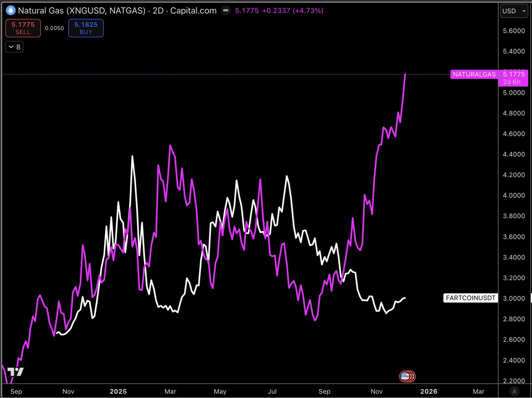Screen dimensions: 532x398
Task: Click the FARTCOINUSDT series label
Action: (x=470, y=298)
